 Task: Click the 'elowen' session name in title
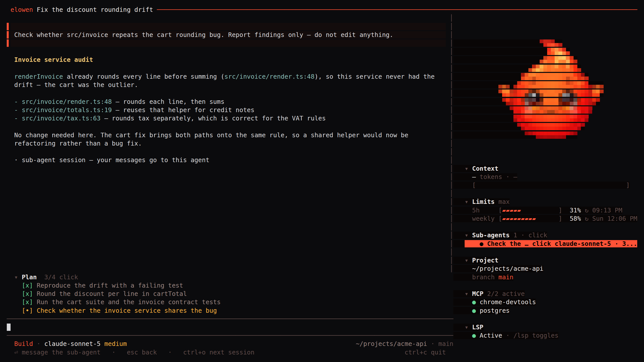click(x=22, y=10)
